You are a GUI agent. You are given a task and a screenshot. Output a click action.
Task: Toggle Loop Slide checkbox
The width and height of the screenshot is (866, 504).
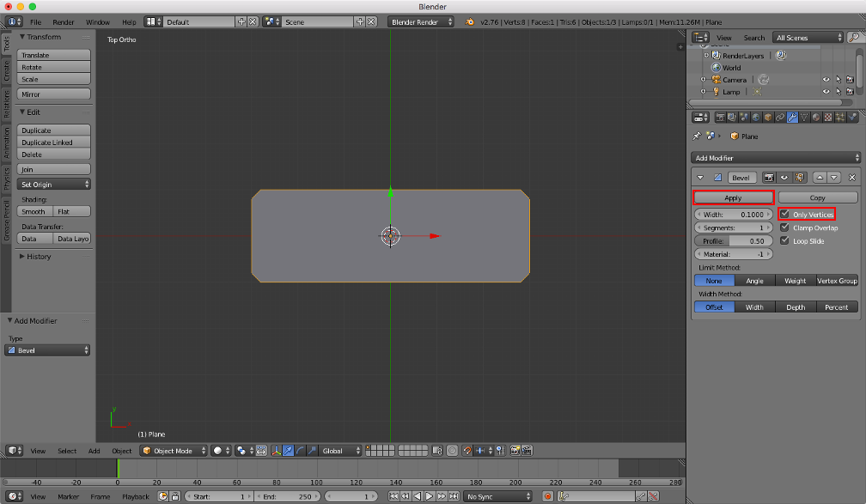784,240
